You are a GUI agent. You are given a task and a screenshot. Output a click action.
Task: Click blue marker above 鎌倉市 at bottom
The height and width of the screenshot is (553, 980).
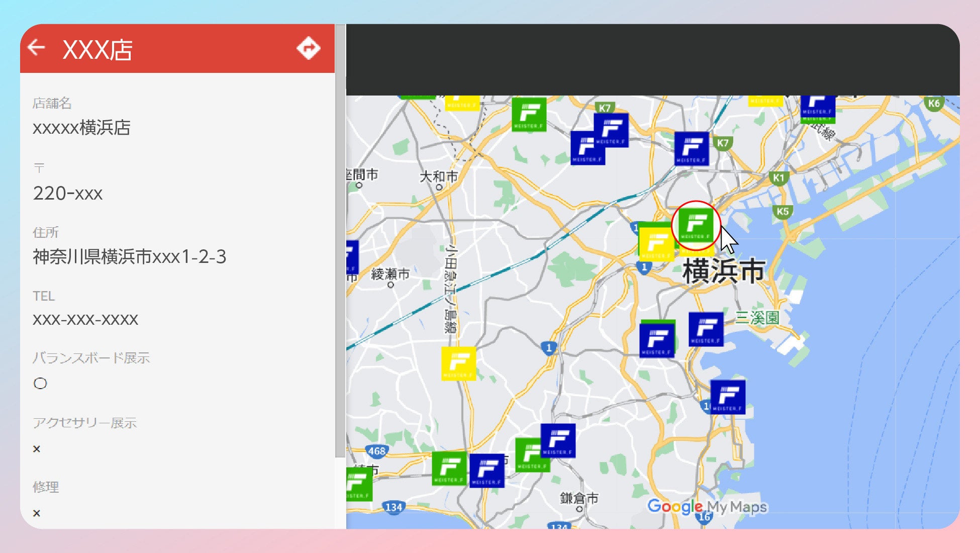pos(558,440)
